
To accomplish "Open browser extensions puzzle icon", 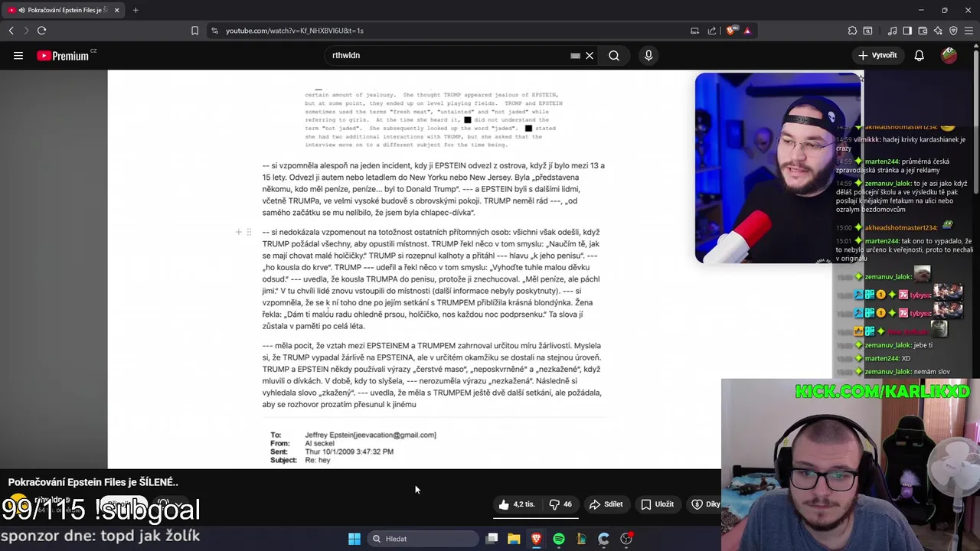I will [852, 31].
